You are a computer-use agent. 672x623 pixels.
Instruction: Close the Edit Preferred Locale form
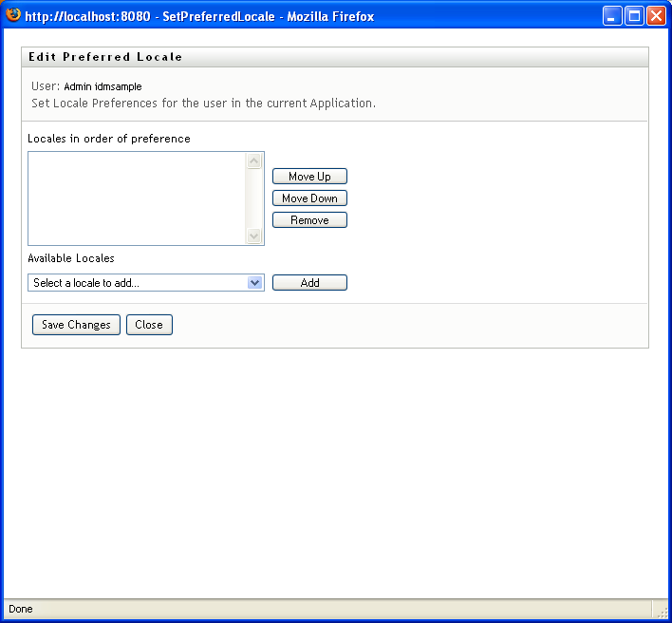149,325
